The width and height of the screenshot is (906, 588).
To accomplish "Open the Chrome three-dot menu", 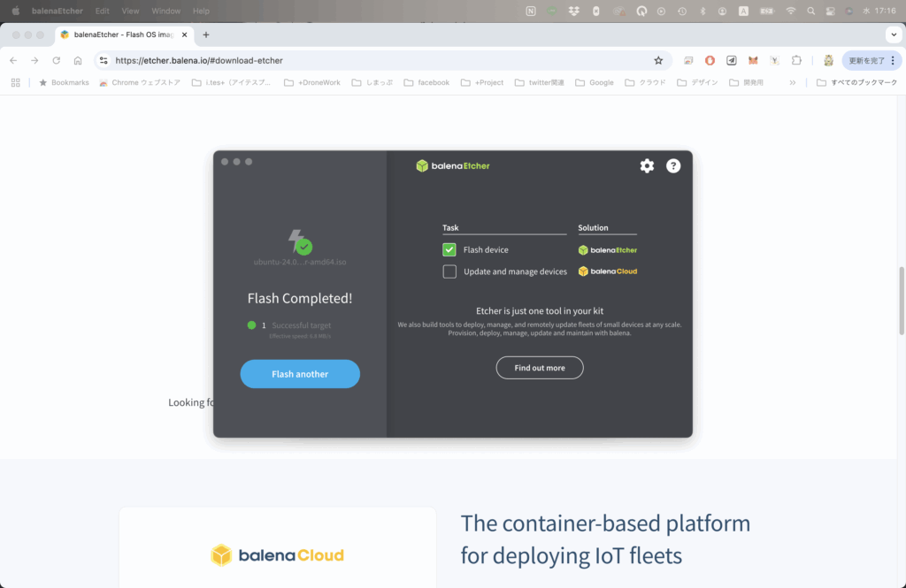I will tap(893, 60).
